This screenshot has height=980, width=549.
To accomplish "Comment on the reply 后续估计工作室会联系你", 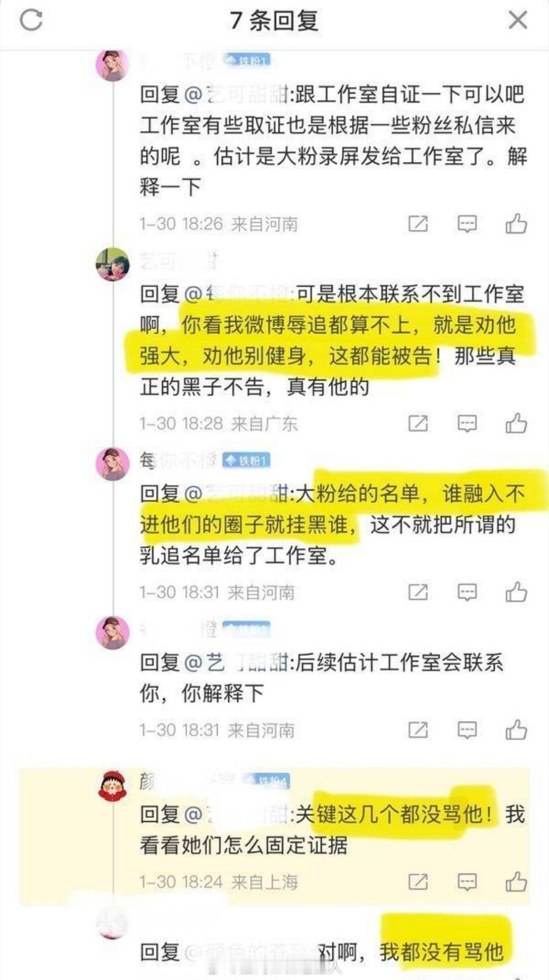I will 467,730.
